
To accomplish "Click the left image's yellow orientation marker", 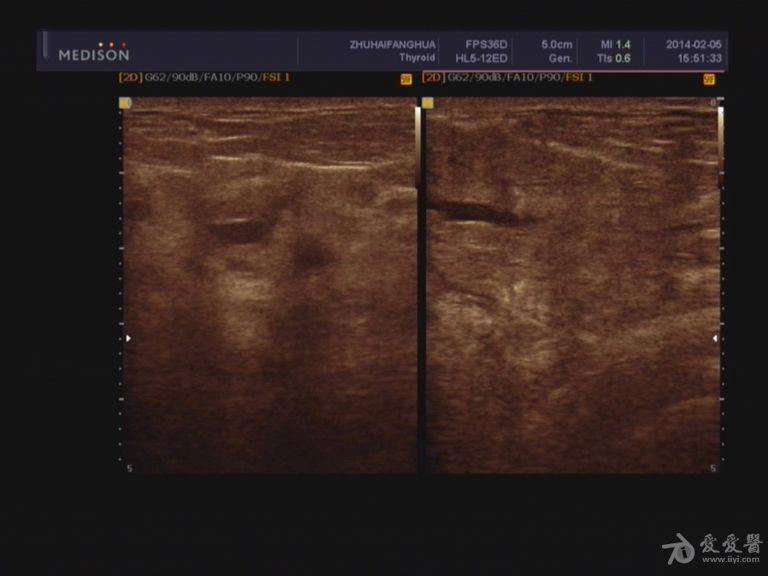I will [x=124, y=102].
